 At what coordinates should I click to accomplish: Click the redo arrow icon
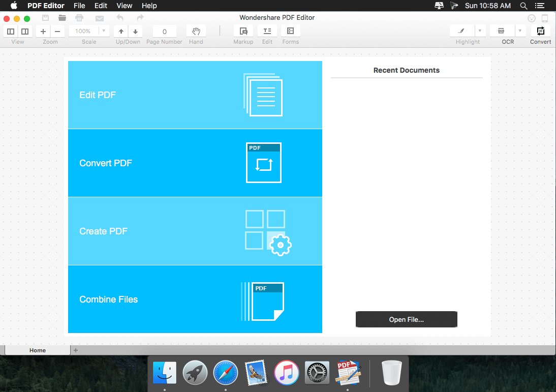[140, 17]
